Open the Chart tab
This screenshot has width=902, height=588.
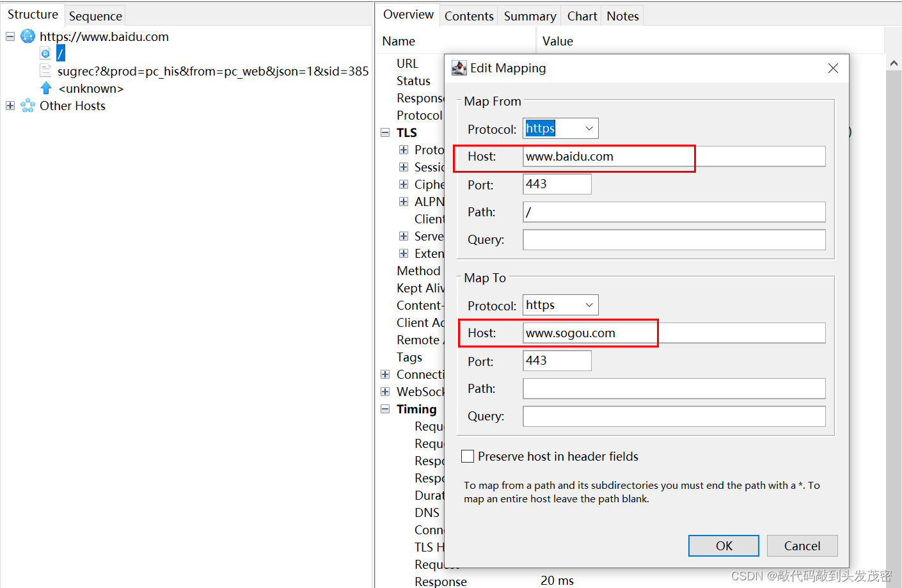pos(582,16)
